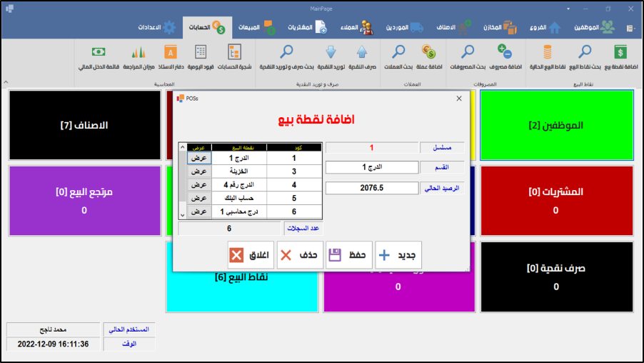644x363 pixels.
Task: Click the ميزان المراجعة chart icon
Action: [139, 52]
